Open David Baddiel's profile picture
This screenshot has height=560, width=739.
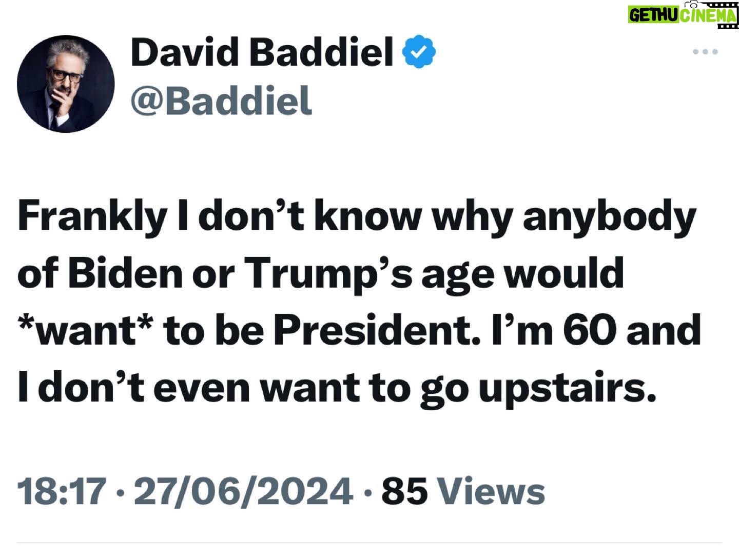(66, 84)
